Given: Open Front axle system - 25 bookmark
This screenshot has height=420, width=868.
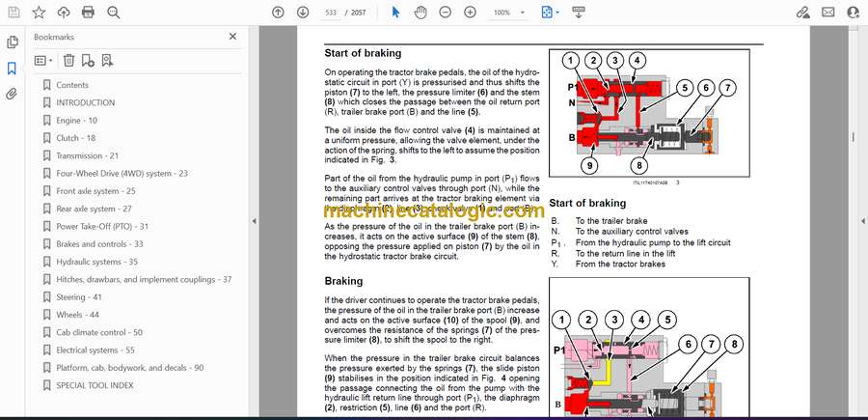Looking at the screenshot, I should [x=95, y=191].
